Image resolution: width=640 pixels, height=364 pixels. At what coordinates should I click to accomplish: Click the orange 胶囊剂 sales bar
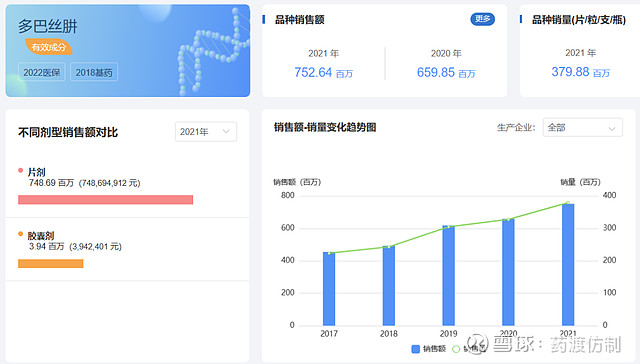pos(51,264)
